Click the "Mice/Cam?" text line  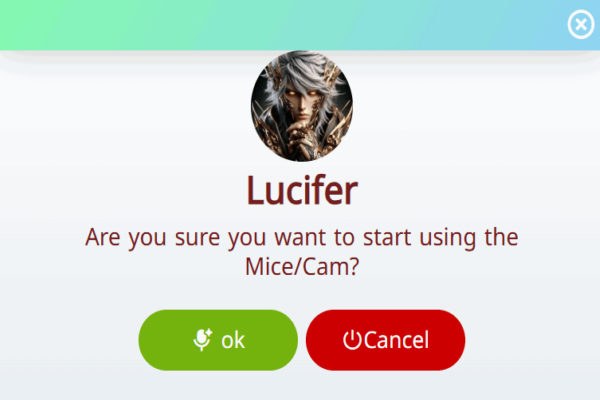click(302, 266)
